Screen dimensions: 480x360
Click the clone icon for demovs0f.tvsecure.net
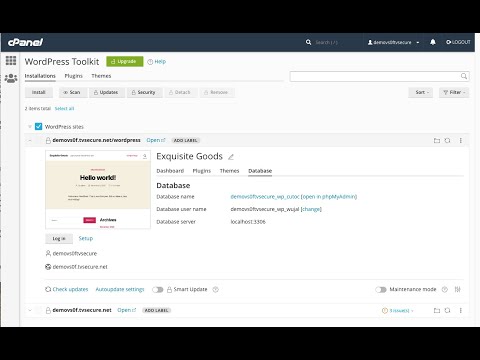447,310
